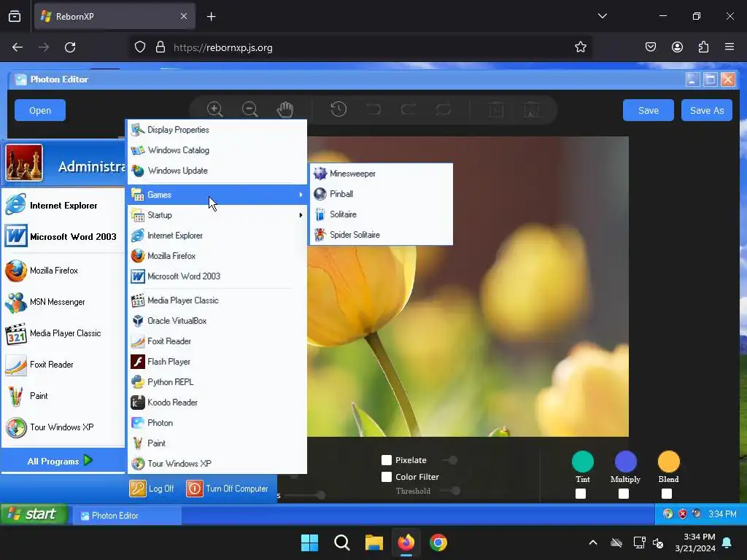This screenshot has height=560, width=747.
Task: Open Python REPL from All Programs
Action: 217,382
